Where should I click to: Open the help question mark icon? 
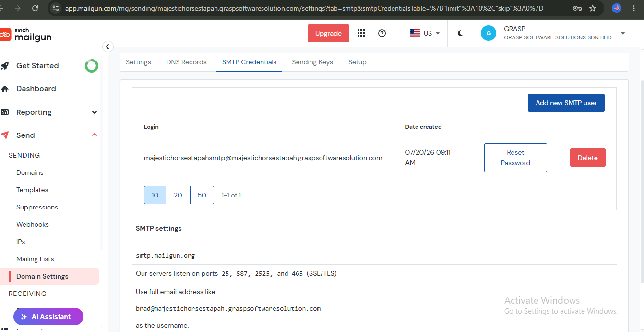click(x=382, y=33)
